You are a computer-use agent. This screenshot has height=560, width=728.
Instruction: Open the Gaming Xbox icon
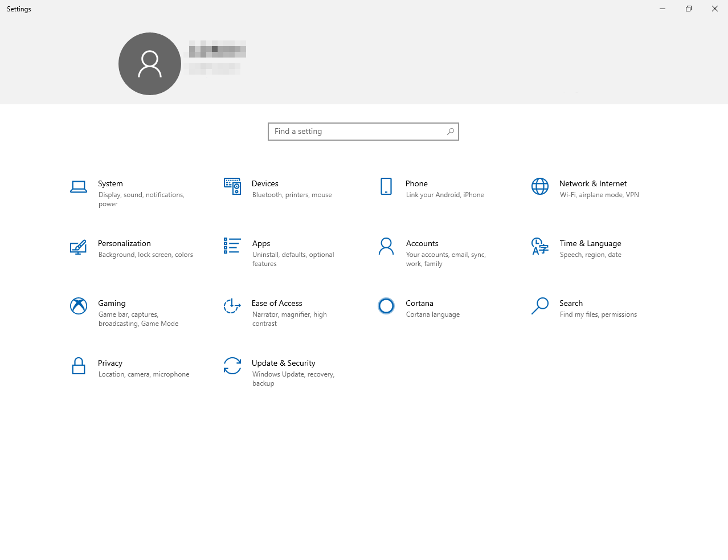point(79,306)
